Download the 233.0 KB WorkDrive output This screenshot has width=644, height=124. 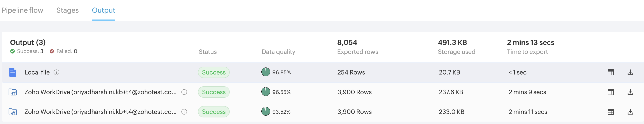(630, 112)
